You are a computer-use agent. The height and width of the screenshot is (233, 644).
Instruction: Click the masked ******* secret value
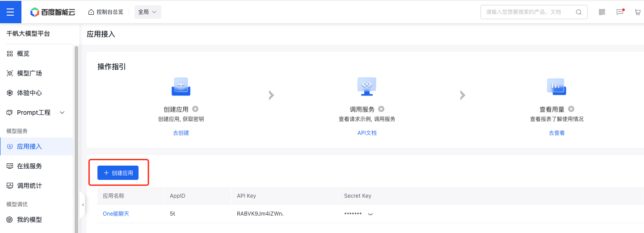coord(353,214)
